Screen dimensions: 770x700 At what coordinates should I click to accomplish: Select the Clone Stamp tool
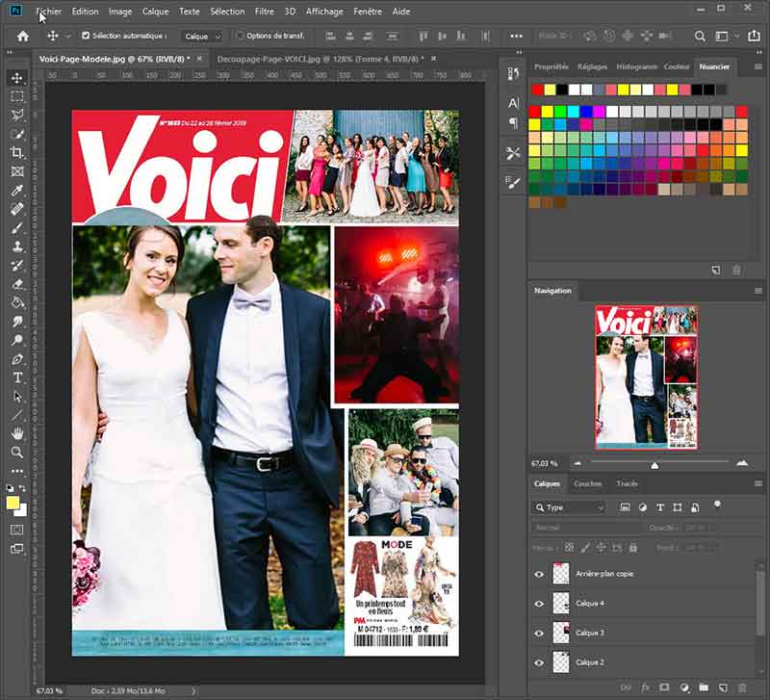coord(17,246)
